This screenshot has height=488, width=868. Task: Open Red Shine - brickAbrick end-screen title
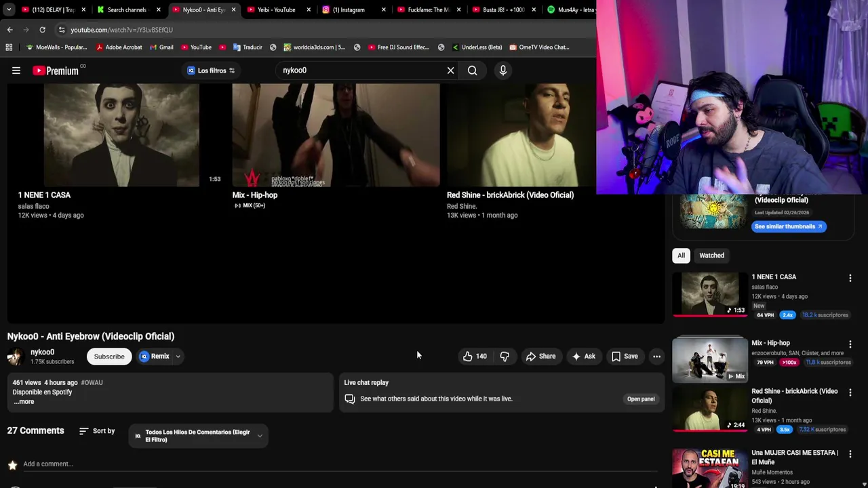(510, 195)
